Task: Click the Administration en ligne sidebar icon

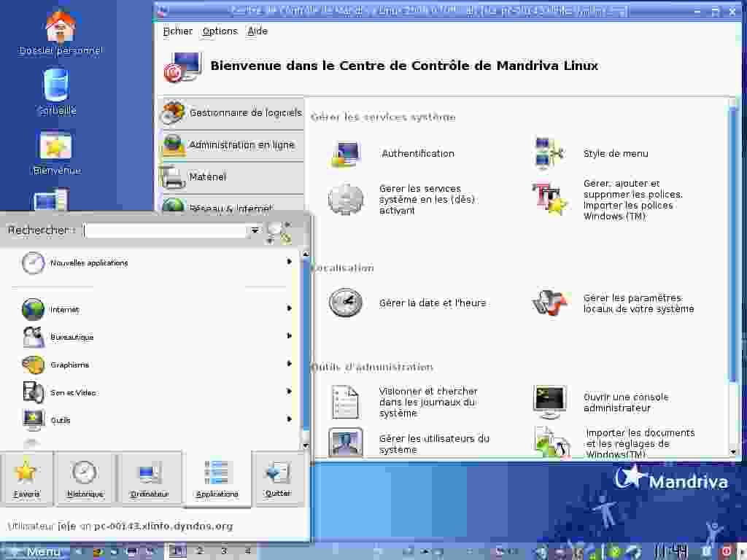Action: (173, 145)
